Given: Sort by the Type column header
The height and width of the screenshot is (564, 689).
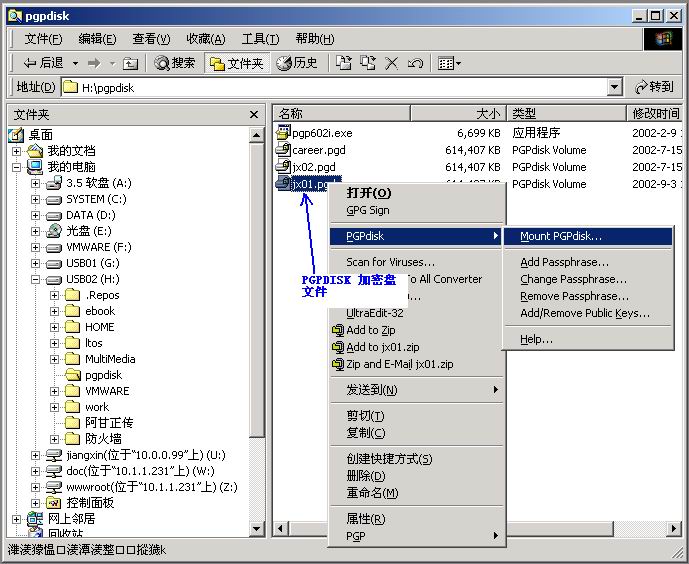Looking at the screenshot, I should click(566, 114).
